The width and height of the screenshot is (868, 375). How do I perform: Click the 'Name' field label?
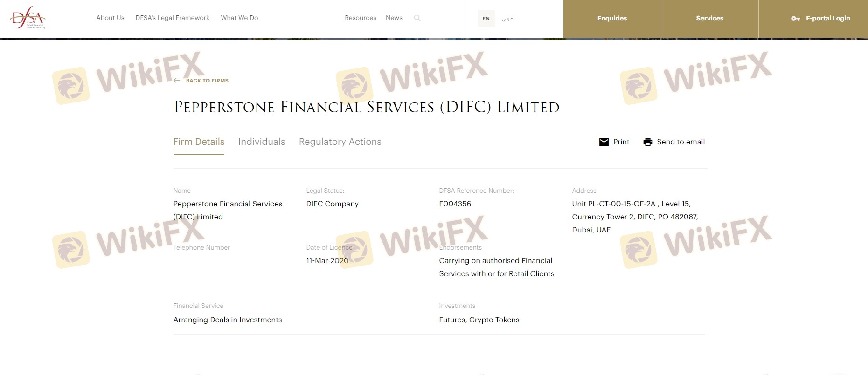[182, 191]
